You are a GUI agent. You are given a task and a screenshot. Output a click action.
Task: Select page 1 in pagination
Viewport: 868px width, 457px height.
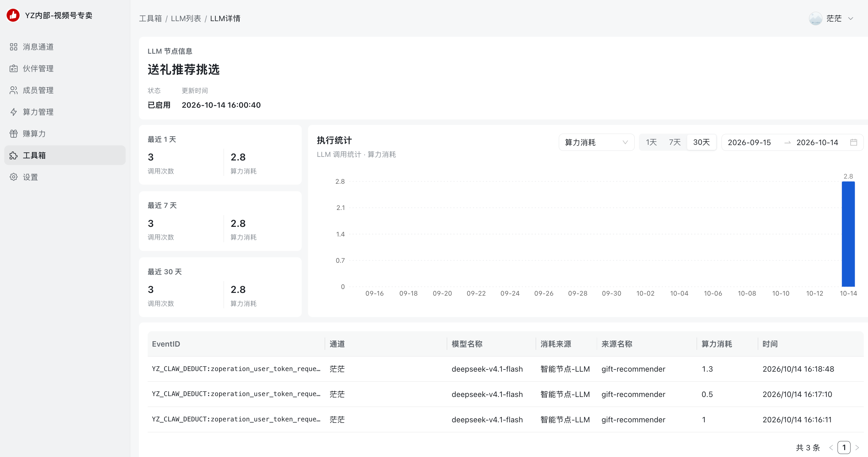click(x=844, y=448)
